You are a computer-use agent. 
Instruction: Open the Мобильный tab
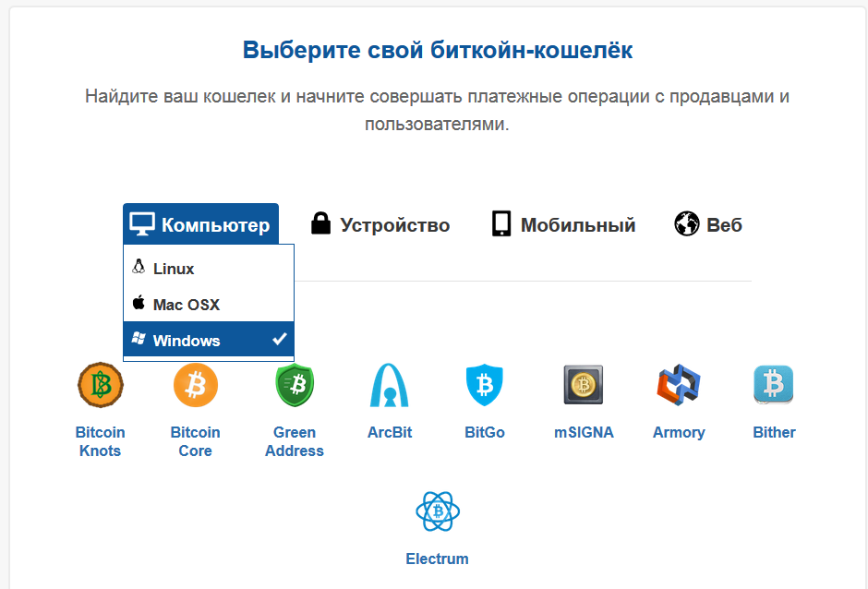[x=564, y=224]
